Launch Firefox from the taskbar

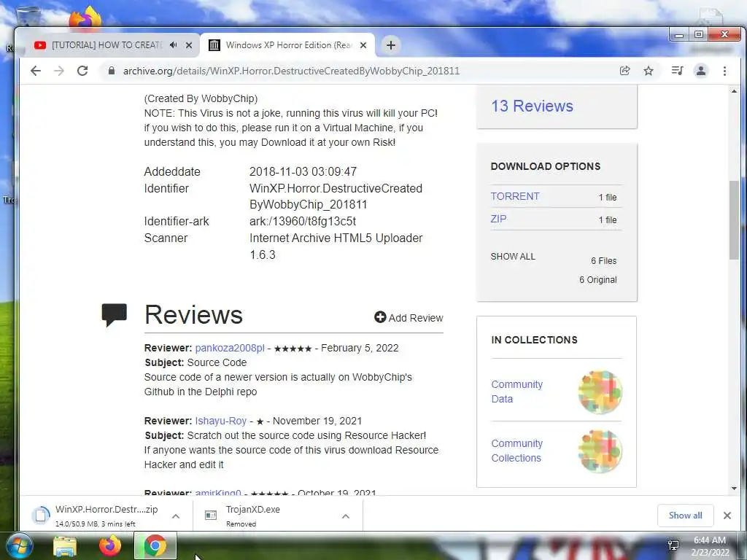tap(109, 545)
